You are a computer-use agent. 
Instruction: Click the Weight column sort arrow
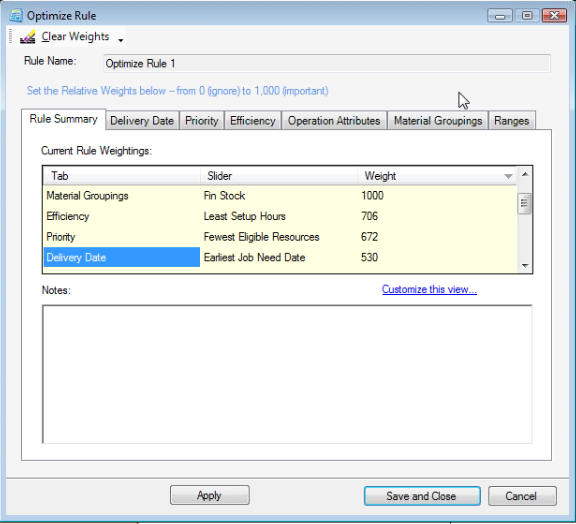(508, 176)
